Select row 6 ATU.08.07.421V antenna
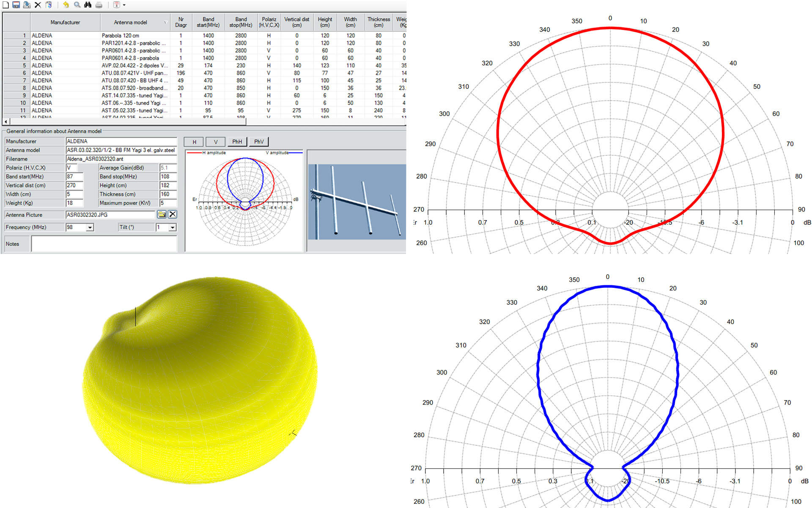This screenshot has width=812, height=508. pyautogui.click(x=205, y=73)
